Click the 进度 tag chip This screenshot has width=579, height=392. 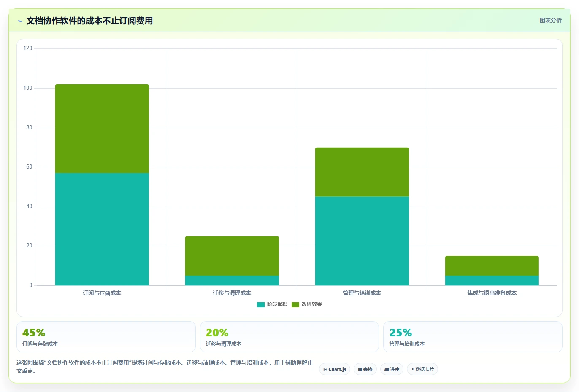(392, 369)
